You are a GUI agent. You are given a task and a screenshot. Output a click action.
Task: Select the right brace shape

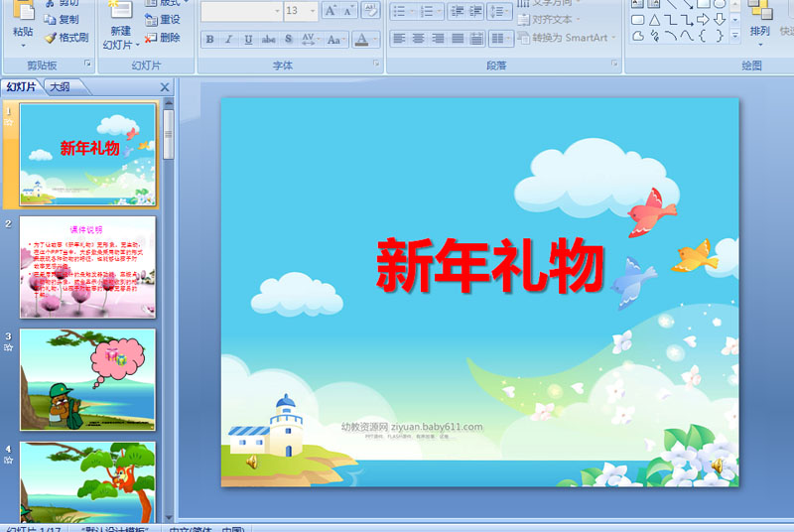[719, 36]
